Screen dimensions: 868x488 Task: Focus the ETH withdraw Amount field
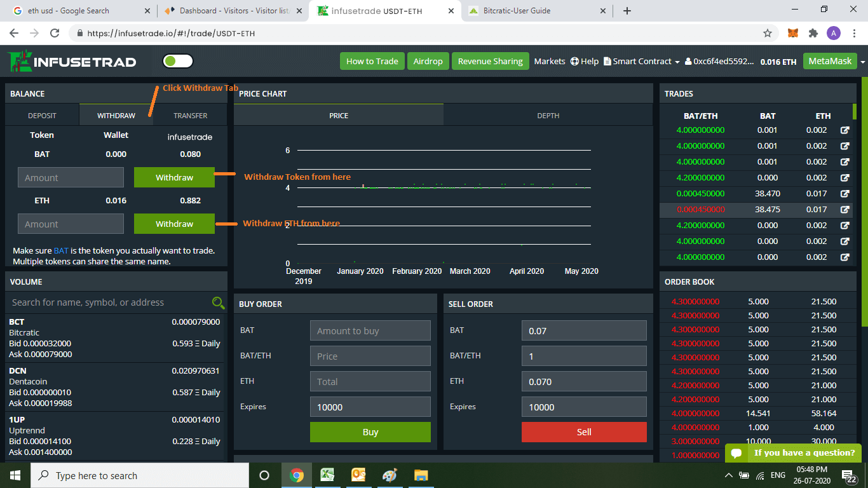click(x=71, y=224)
